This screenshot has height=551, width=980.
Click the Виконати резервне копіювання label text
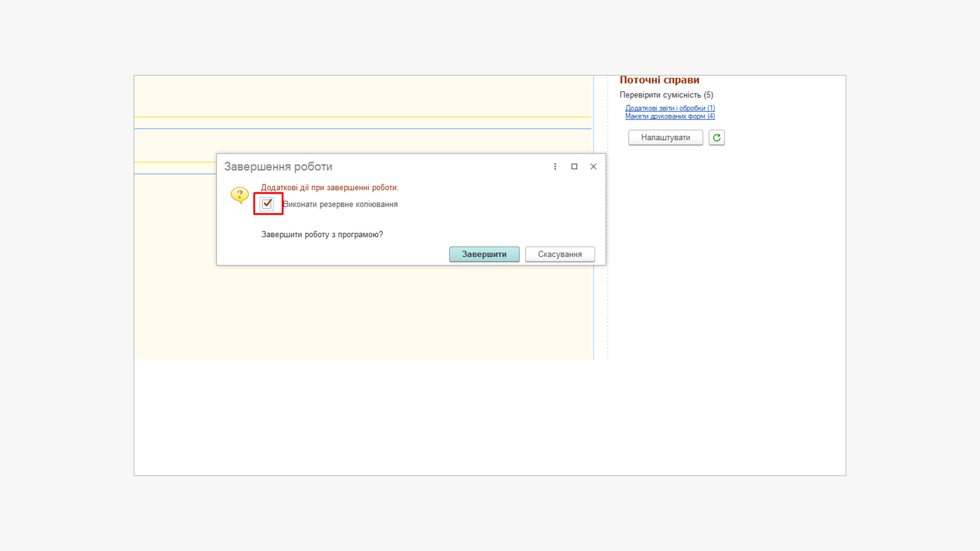[340, 205]
